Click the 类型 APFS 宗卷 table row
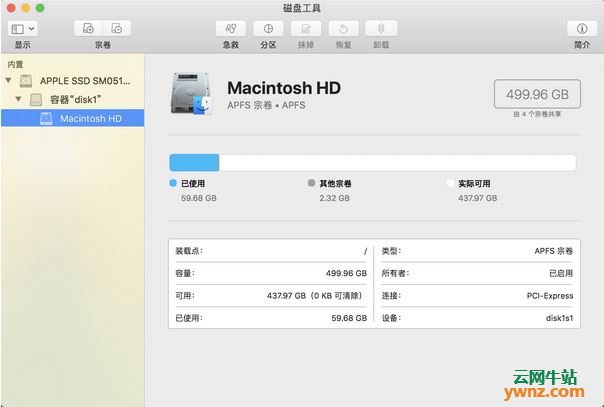Image resolution: width=604 pixels, height=407 pixels. 477,251
